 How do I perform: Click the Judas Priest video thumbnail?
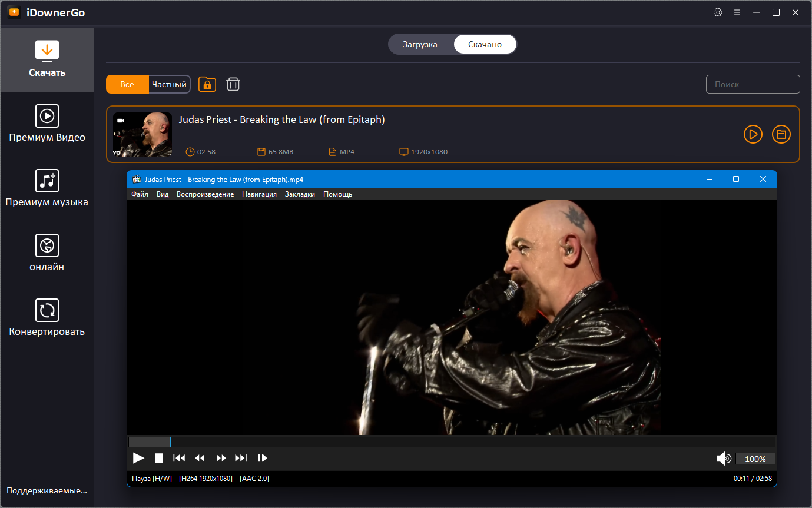tap(142, 134)
